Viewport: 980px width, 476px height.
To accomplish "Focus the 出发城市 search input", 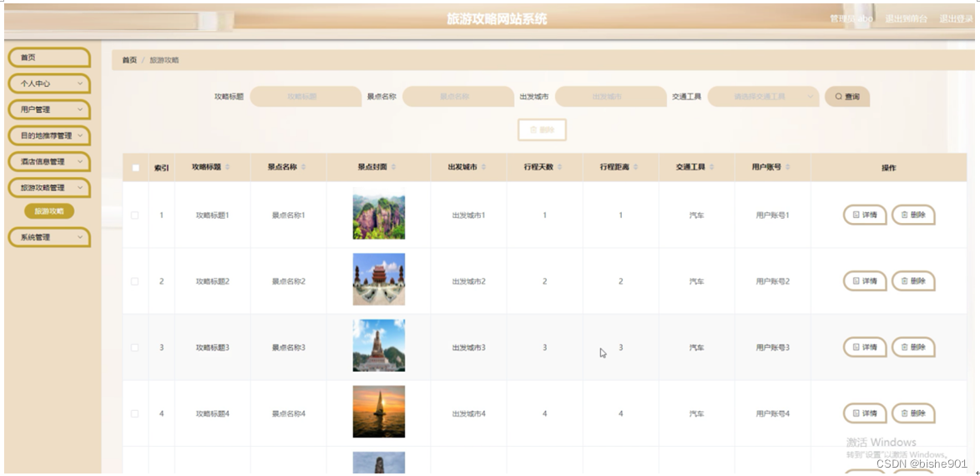I will click(611, 97).
